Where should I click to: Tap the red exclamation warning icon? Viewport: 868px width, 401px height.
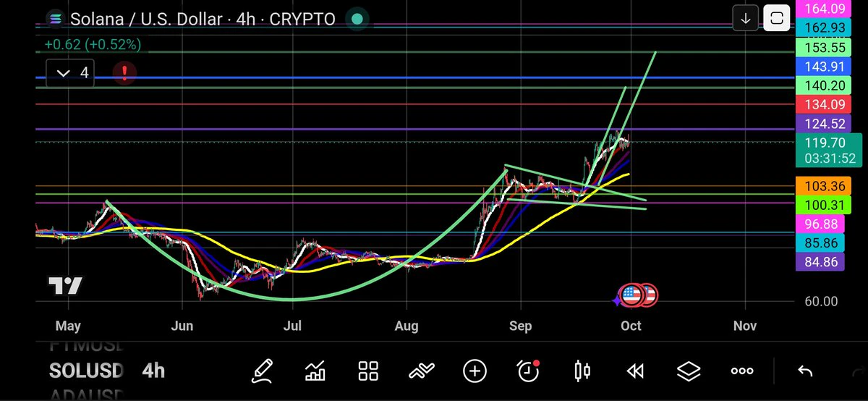124,72
